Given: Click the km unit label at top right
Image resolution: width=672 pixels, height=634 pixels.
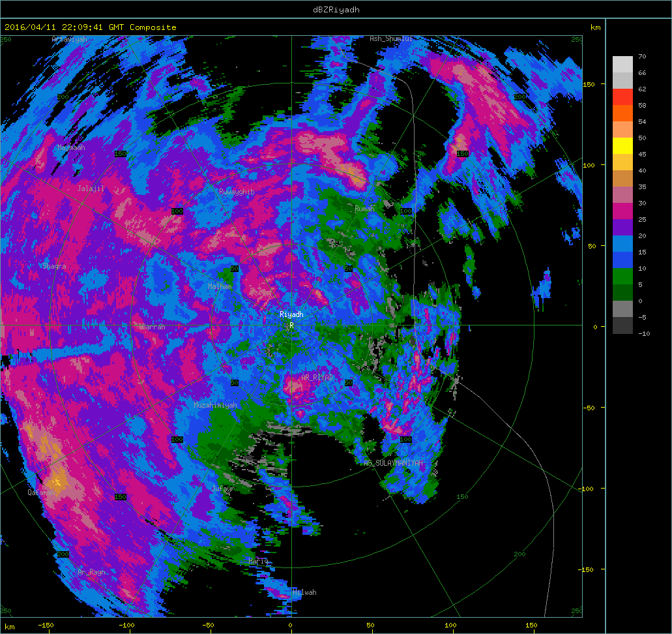Looking at the screenshot, I should tap(595, 27).
